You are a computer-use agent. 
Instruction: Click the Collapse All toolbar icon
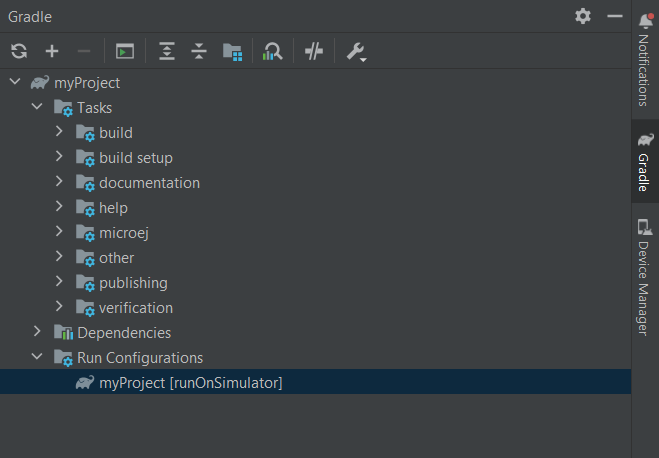pyautogui.click(x=198, y=52)
